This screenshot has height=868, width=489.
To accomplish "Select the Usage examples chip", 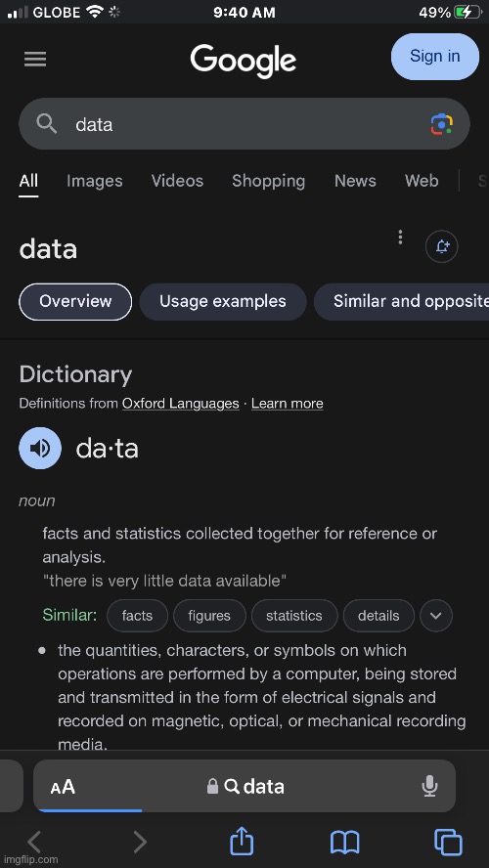I will pos(223,301).
